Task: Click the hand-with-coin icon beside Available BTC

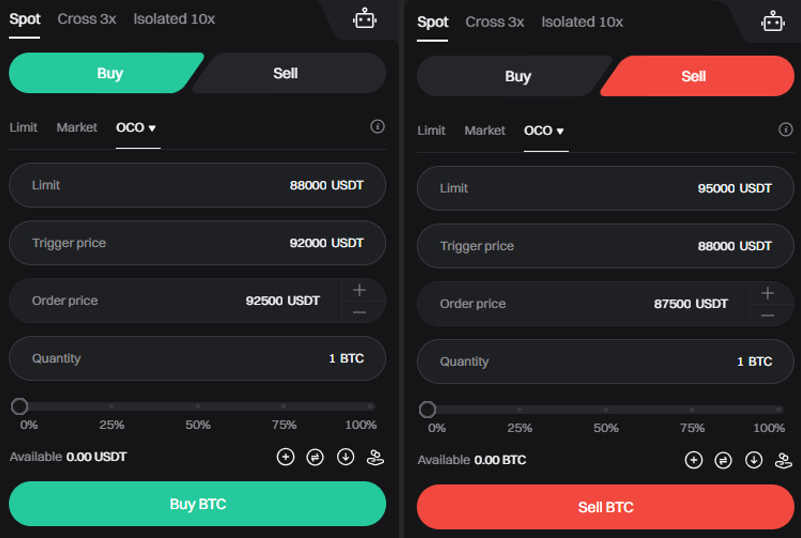Action: click(784, 460)
